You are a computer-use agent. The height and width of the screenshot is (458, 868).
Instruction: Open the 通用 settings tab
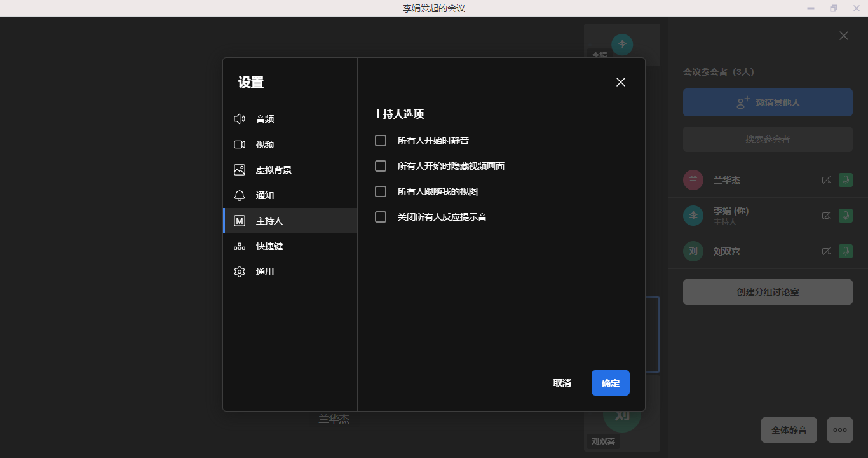265,272
